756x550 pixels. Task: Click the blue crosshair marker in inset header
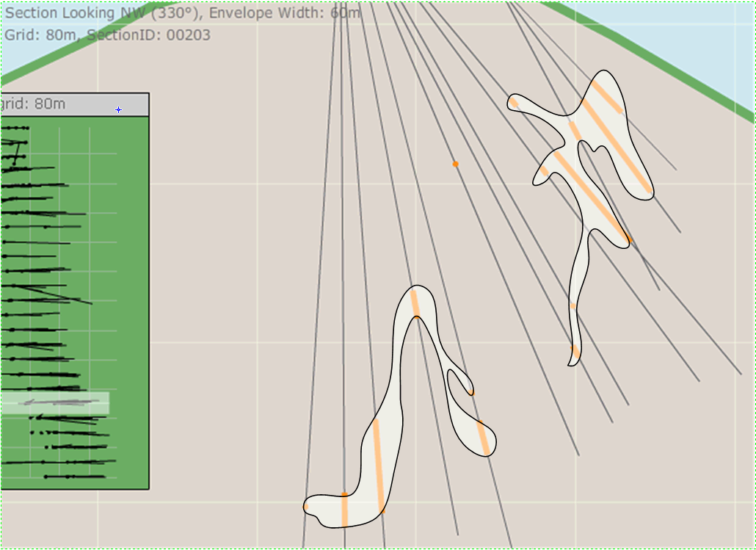(118, 110)
